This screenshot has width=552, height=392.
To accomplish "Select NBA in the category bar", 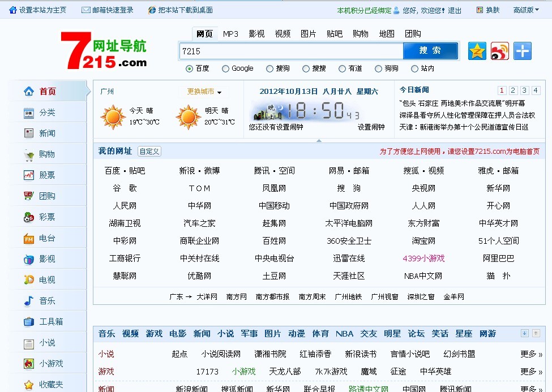I will (344, 334).
